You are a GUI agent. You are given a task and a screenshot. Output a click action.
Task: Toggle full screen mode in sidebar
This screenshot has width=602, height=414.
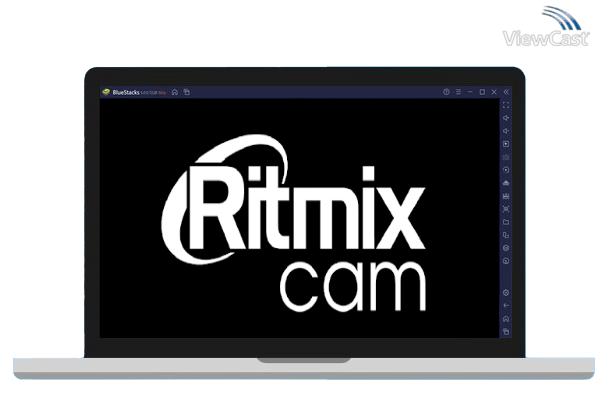click(x=506, y=105)
